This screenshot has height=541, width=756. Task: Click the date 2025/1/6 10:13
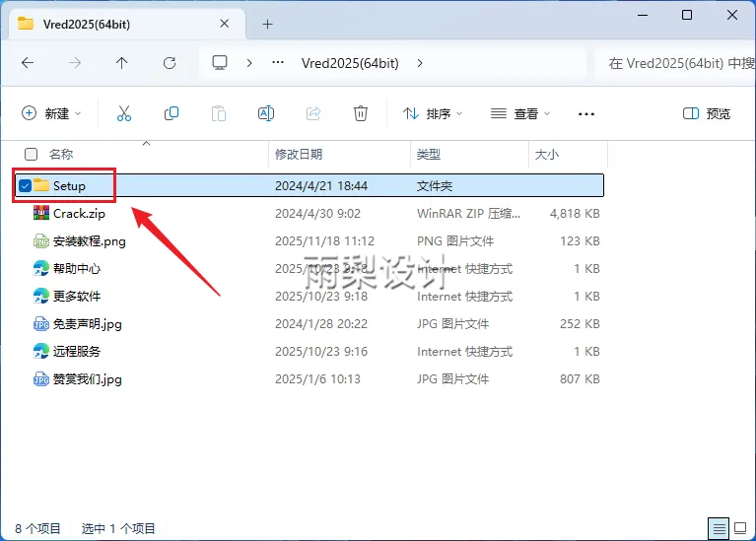[x=317, y=379]
